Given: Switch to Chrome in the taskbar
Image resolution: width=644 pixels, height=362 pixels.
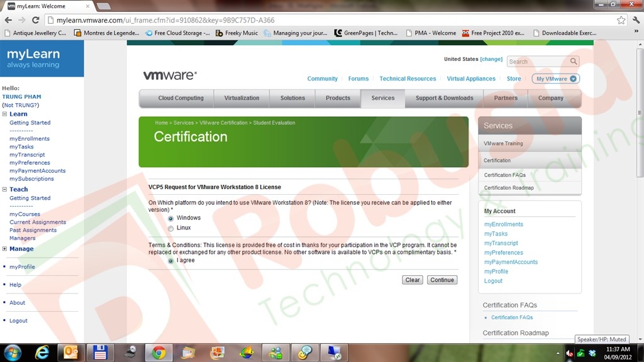Looking at the screenshot, I should pyautogui.click(x=158, y=353).
